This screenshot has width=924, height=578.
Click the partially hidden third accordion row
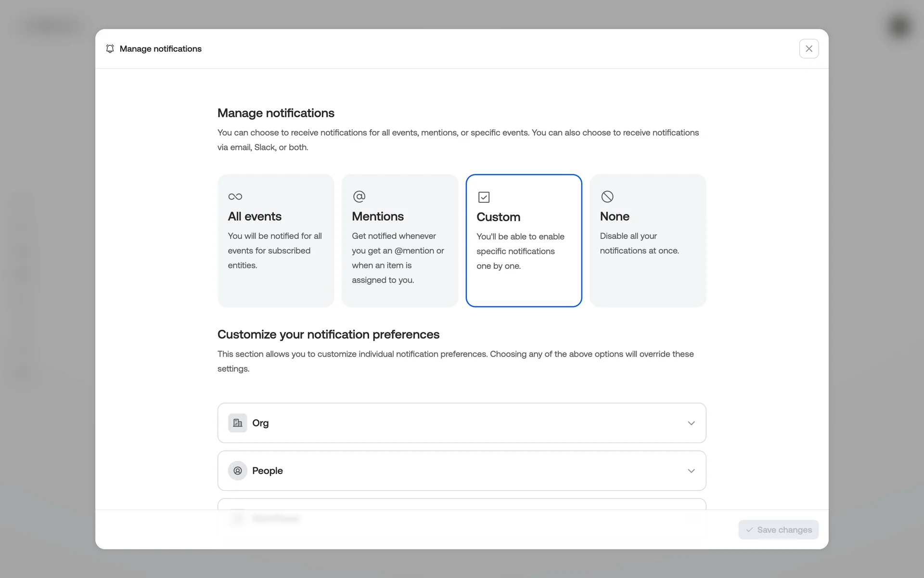tap(461, 504)
